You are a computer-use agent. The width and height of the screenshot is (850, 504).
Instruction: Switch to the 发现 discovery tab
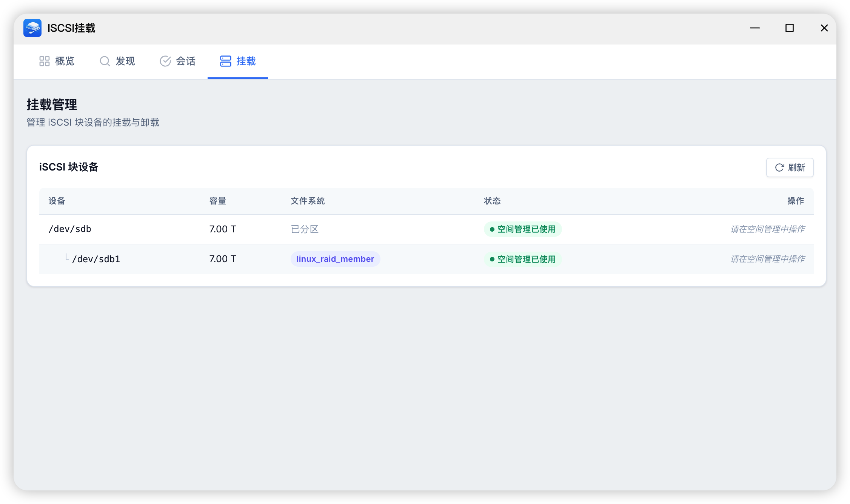click(x=117, y=61)
